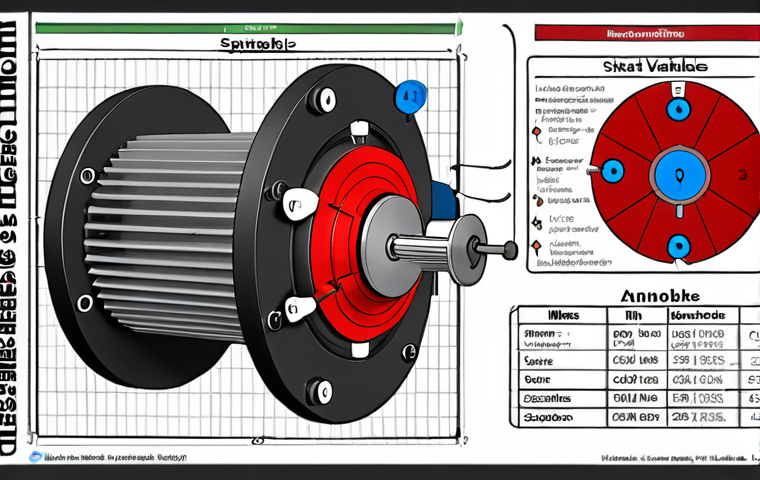Click the '2B X RSS.' cell in the table
The height and width of the screenshot is (480, 760).
click(698, 417)
